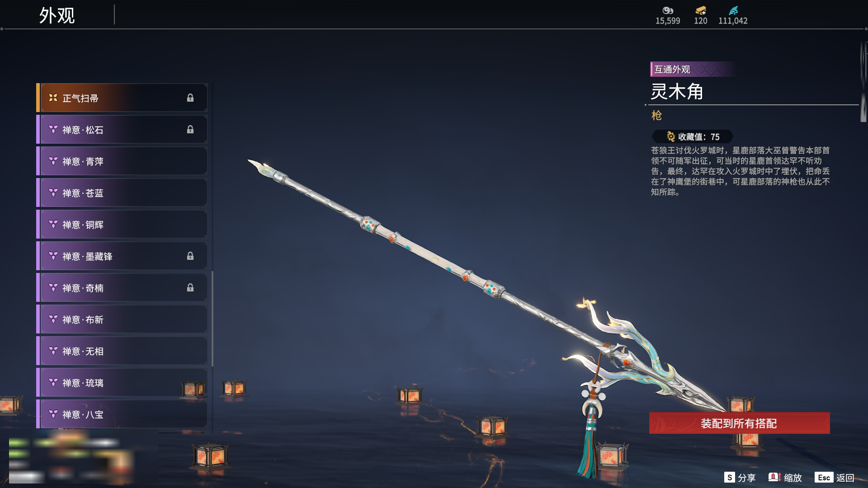The width and height of the screenshot is (868, 488).
Task: Click the 分享 share button
Action: [x=740, y=478]
